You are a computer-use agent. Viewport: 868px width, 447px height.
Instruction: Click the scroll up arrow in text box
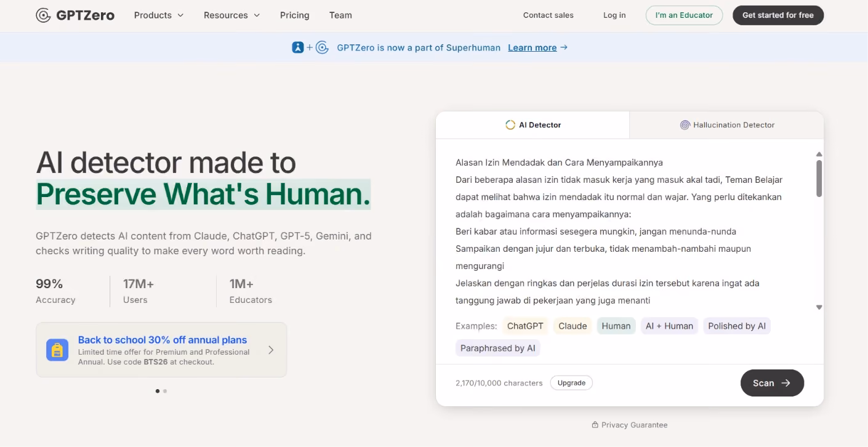coord(819,154)
